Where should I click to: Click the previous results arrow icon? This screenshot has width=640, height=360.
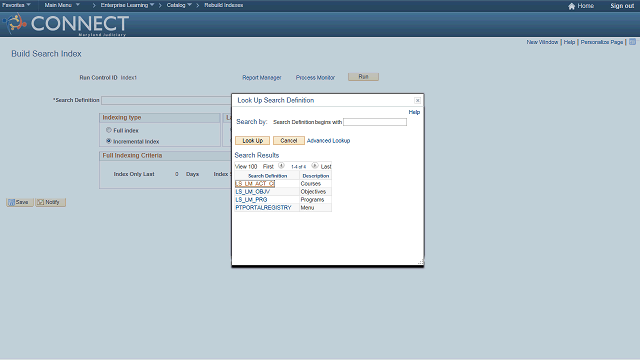(x=281, y=166)
